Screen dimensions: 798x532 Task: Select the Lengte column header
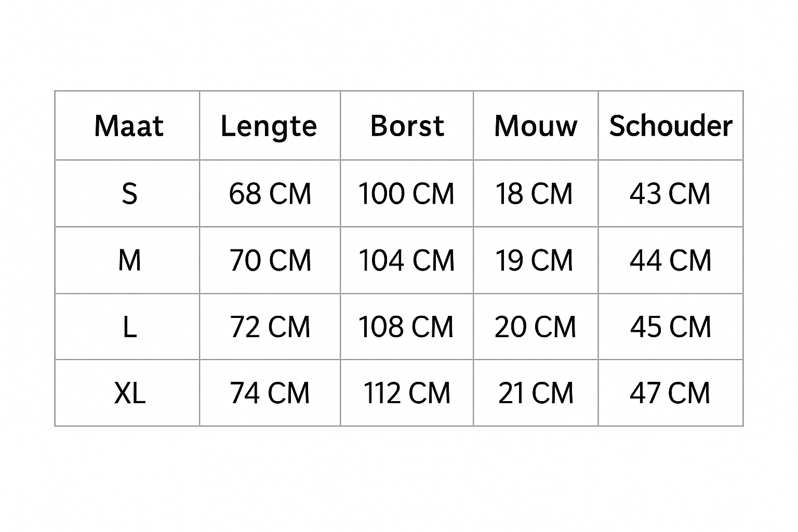click(x=269, y=126)
